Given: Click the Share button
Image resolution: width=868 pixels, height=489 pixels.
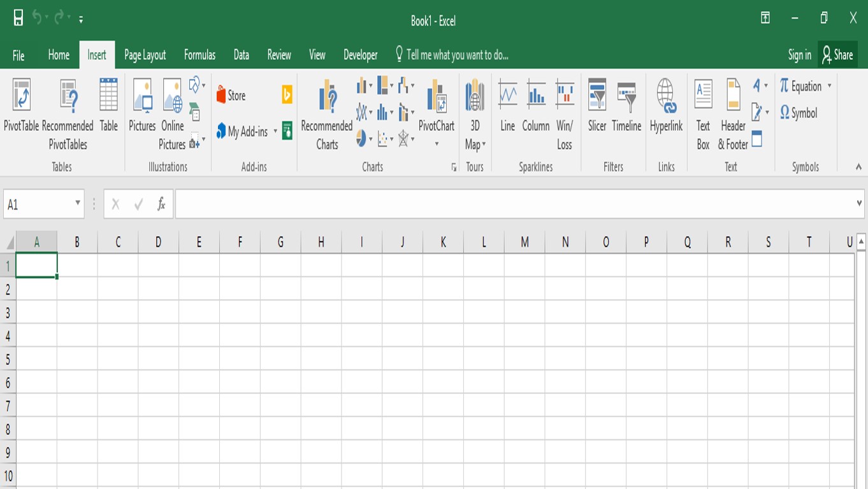Looking at the screenshot, I should coord(837,55).
